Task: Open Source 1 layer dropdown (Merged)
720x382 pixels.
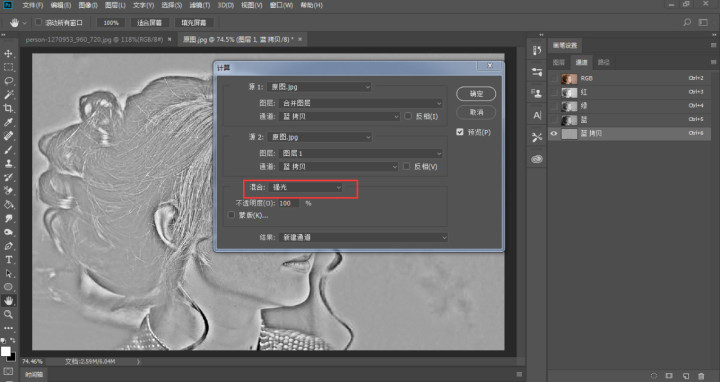Action: click(360, 103)
